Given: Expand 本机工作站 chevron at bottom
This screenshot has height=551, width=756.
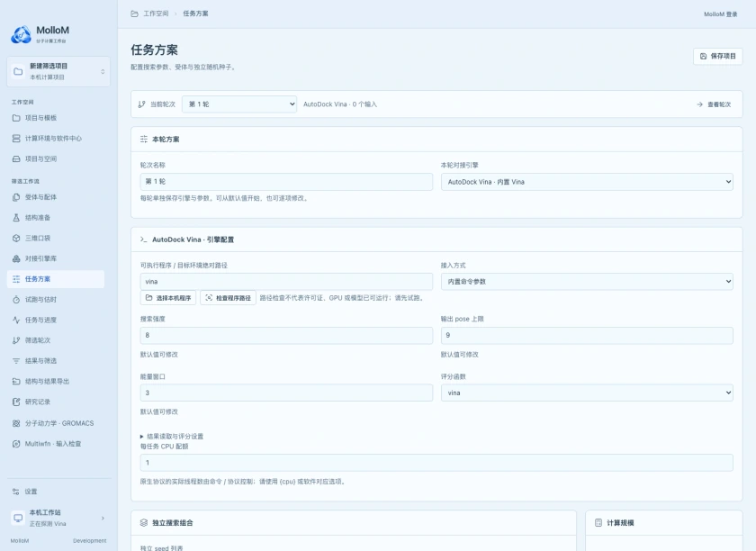Looking at the screenshot, I should pos(103,519).
